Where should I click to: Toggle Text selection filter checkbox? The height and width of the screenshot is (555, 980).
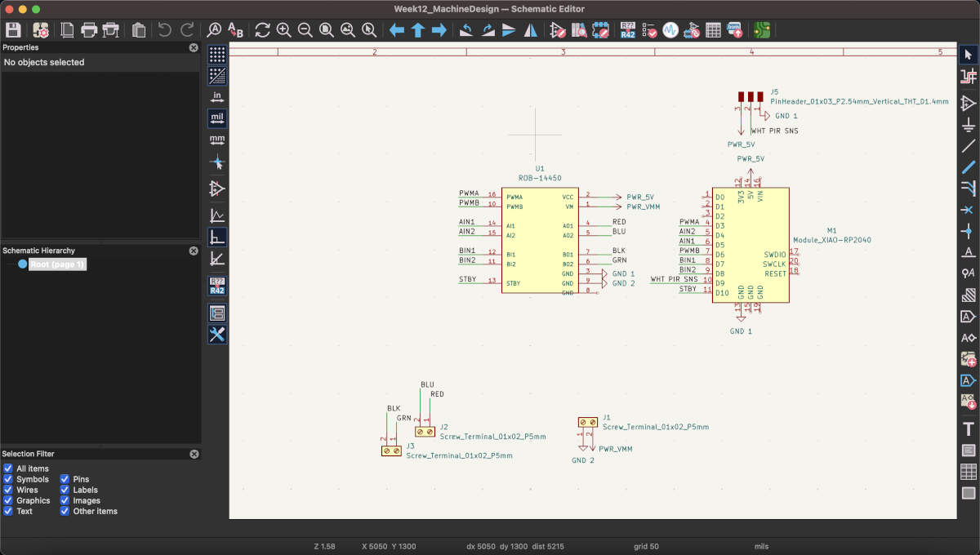pyautogui.click(x=8, y=511)
